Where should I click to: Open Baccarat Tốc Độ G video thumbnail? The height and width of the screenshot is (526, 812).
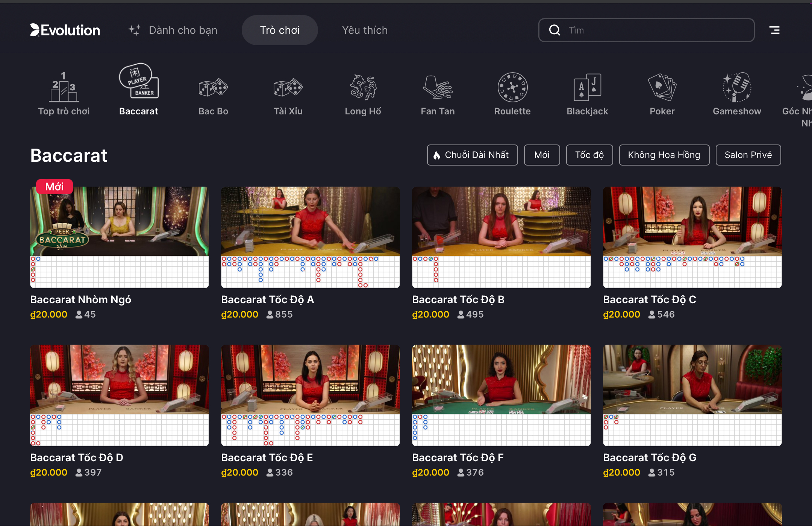pos(692,379)
